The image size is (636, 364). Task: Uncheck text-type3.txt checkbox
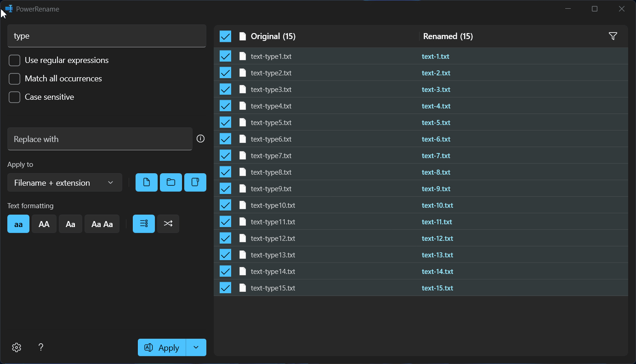coord(225,89)
